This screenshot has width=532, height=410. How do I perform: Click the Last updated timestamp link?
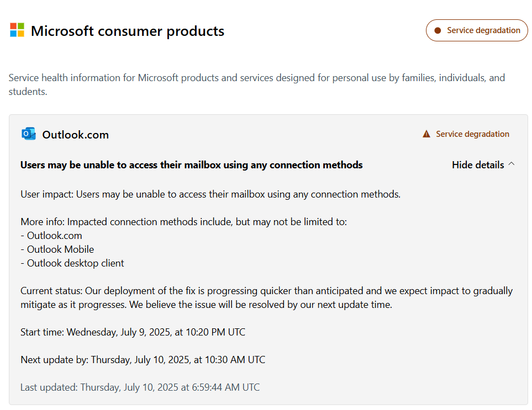coord(139,387)
